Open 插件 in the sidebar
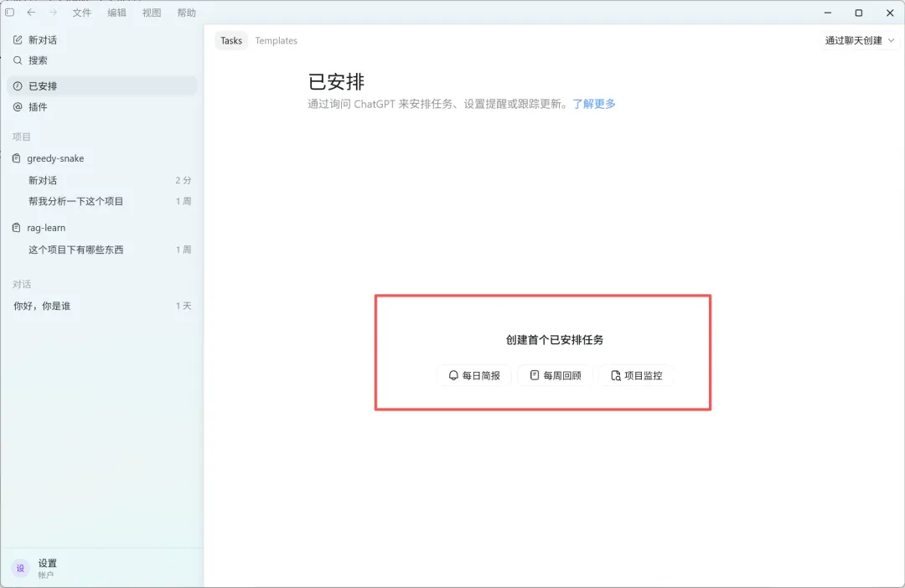The image size is (905, 588). [x=101, y=106]
